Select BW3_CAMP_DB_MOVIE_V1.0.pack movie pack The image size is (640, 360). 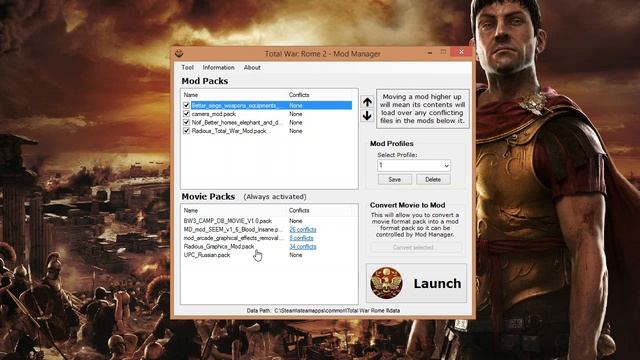227,221
